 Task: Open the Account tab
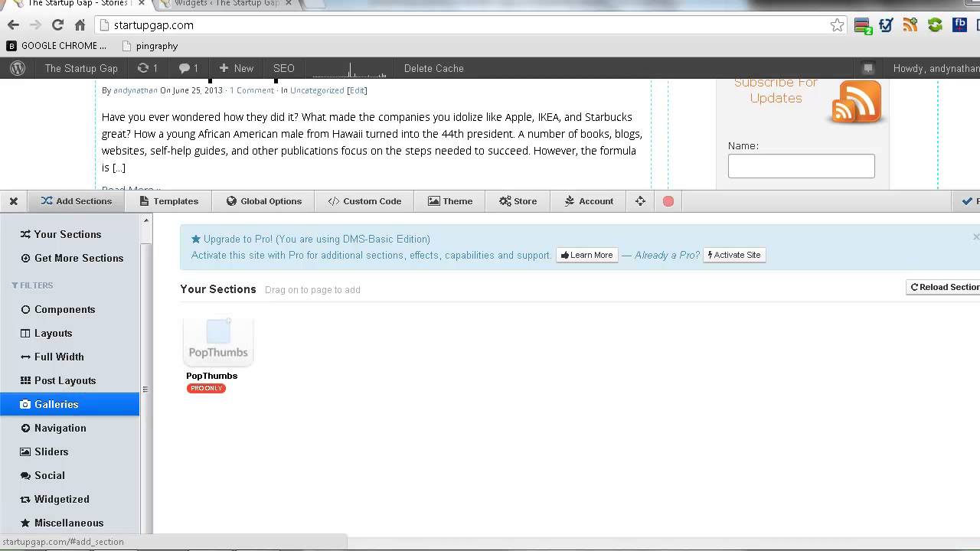click(589, 201)
